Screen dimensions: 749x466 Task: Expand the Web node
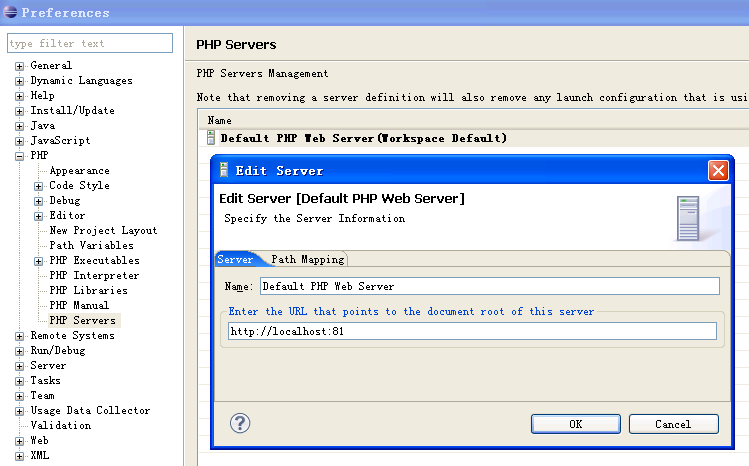[x=19, y=441]
